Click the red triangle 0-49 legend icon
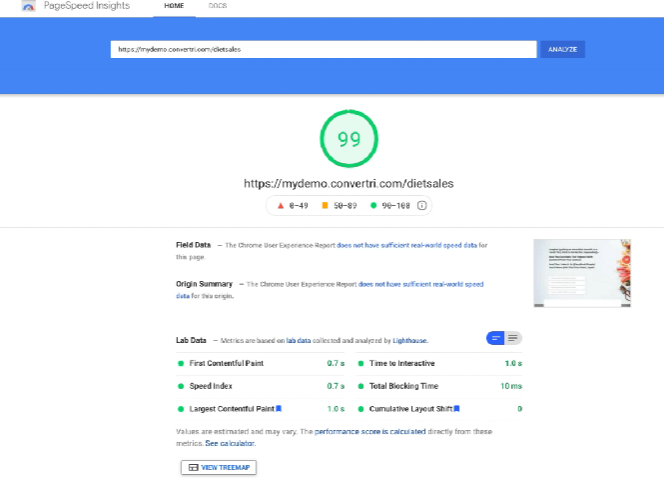Image resolution: width=664 pixels, height=480 pixels. (x=280, y=205)
